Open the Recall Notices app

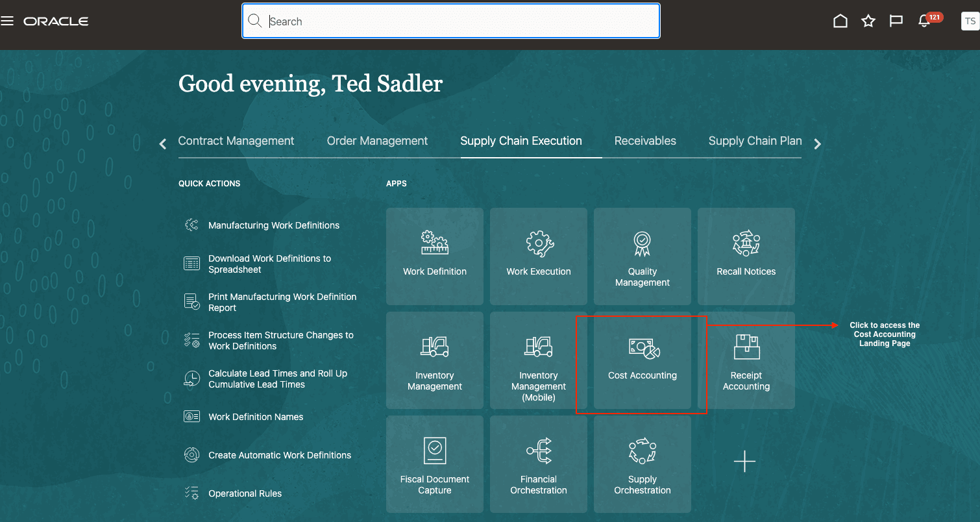point(746,256)
